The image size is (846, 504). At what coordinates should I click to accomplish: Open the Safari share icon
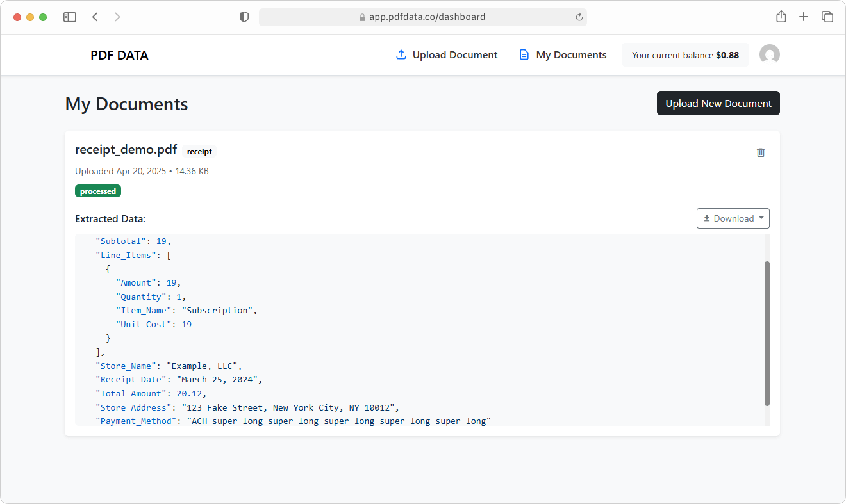pyautogui.click(x=781, y=17)
